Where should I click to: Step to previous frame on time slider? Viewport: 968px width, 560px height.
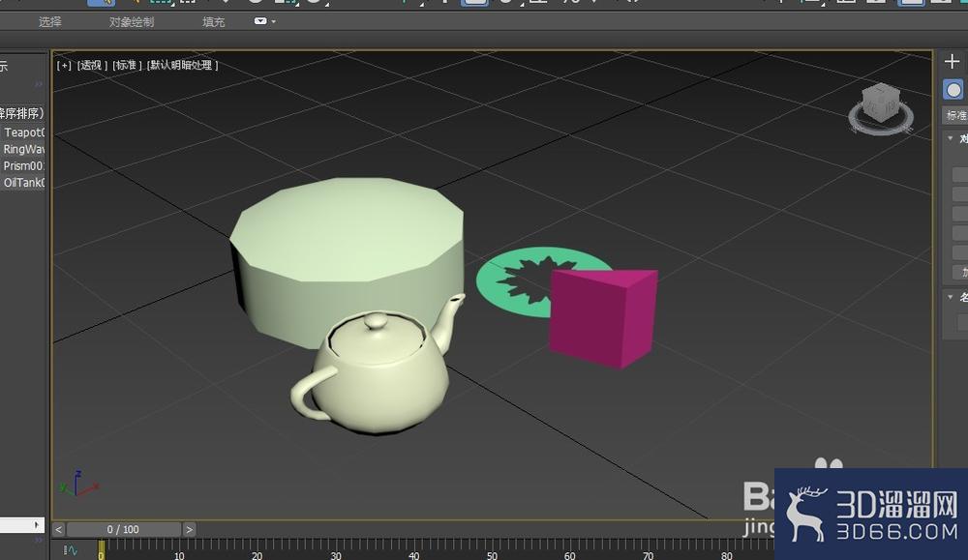(59, 529)
